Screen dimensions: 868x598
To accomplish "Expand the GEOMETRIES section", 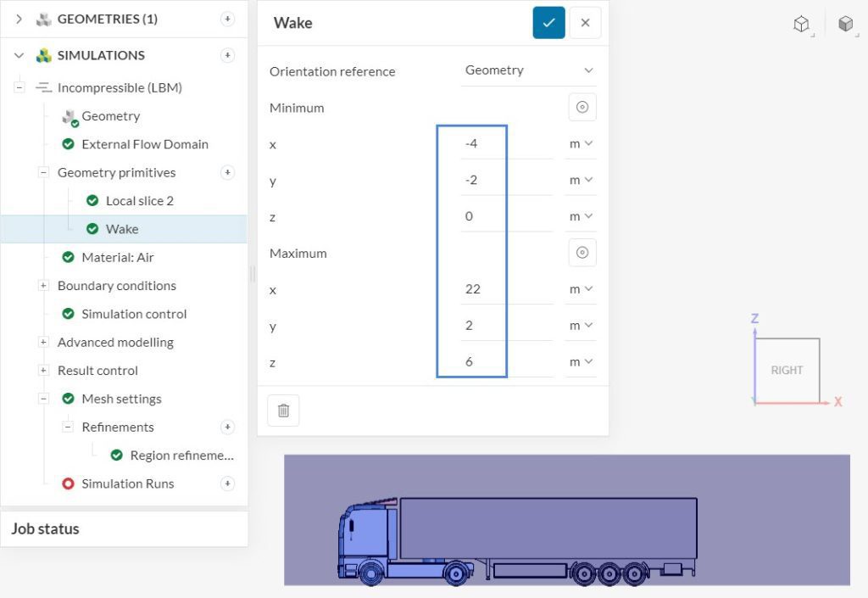I will point(19,18).
